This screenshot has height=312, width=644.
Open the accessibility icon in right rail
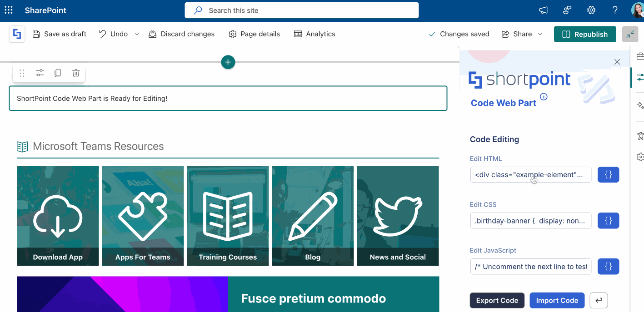[640, 136]
